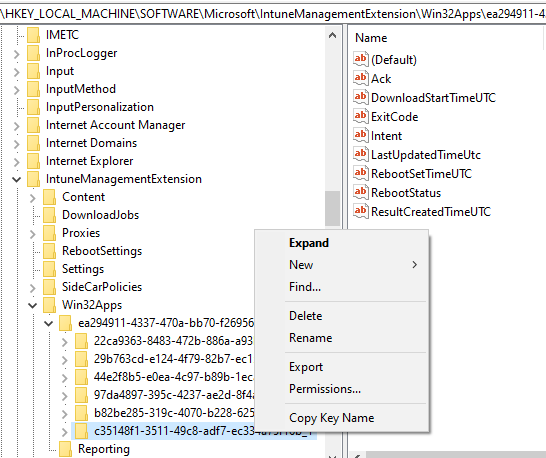Click the DownloadJobs folder icon
Image resolution: width=546 pixels, height=458 pixels.
click(49, 215)
